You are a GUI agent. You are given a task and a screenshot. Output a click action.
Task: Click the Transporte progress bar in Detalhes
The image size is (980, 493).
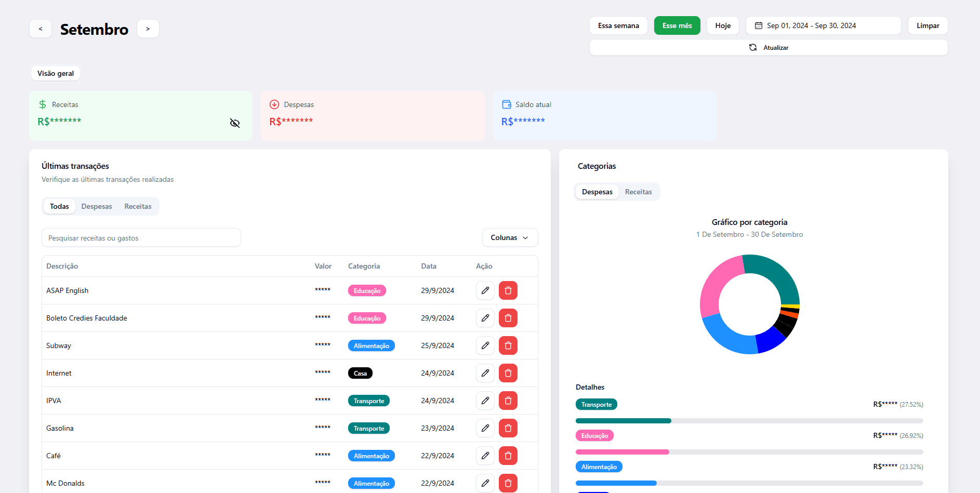coord(749,421)
